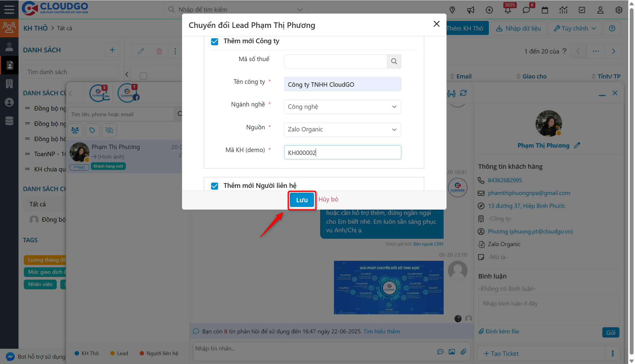This screenshot has width=635, height=364.
Task: Uncheck Thêm mới Công ty checkbox
Action: [x=215, y=41]
